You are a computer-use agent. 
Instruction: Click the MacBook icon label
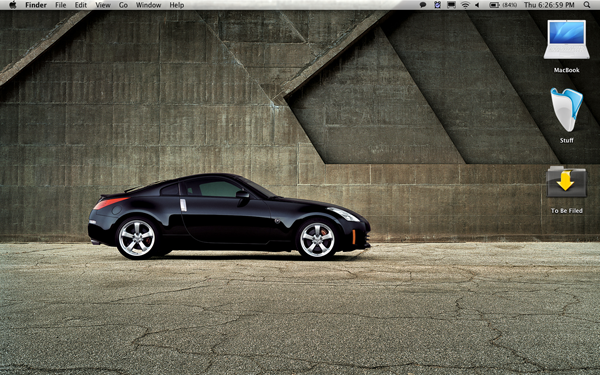pyautogui.click(x=567, y=70)
